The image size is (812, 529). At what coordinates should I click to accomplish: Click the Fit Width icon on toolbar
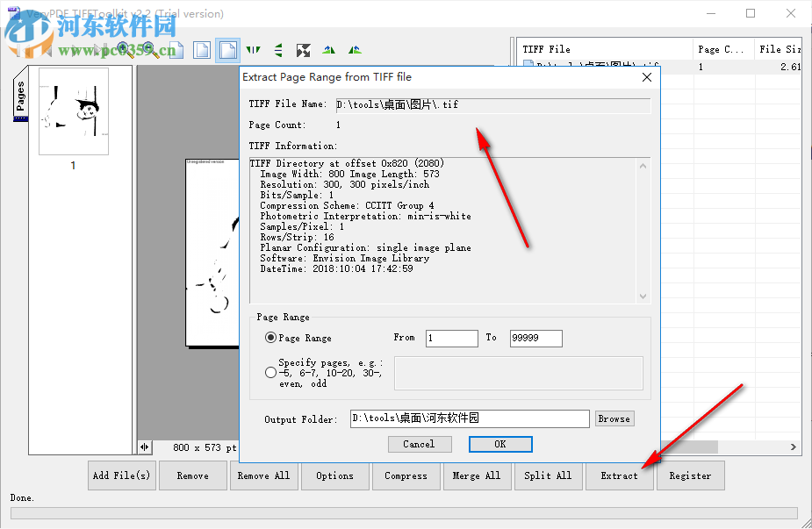tap(253, 49)
